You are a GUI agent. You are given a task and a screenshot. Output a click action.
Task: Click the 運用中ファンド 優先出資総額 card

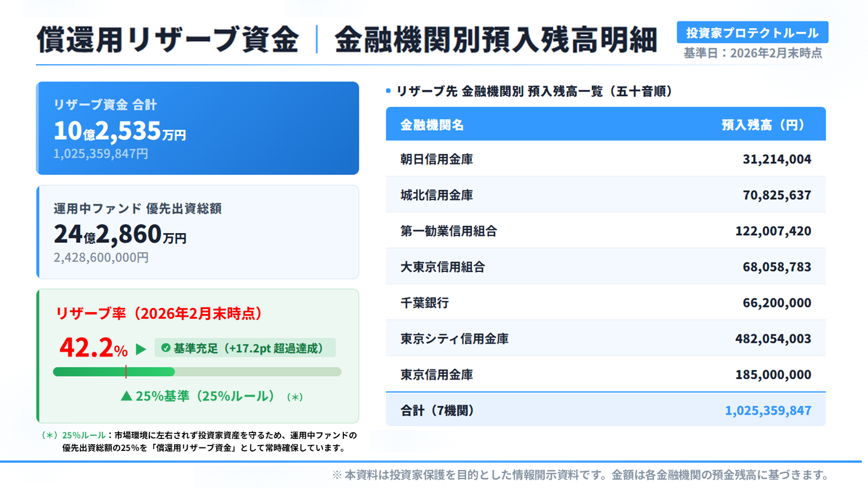pos(197,232)
